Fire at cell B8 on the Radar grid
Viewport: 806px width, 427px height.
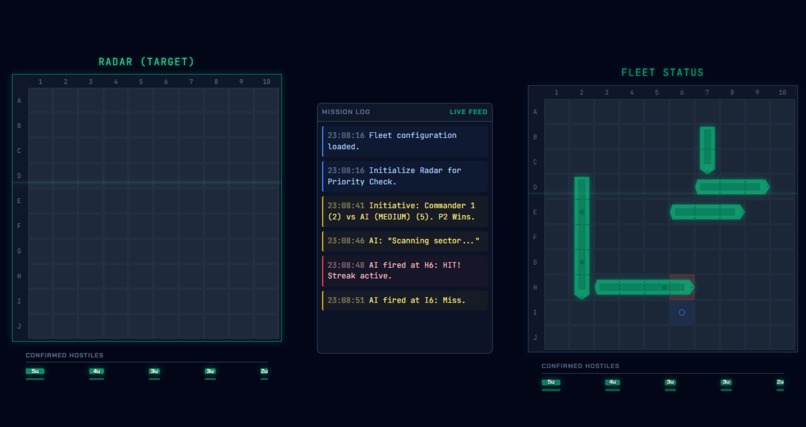216,126
